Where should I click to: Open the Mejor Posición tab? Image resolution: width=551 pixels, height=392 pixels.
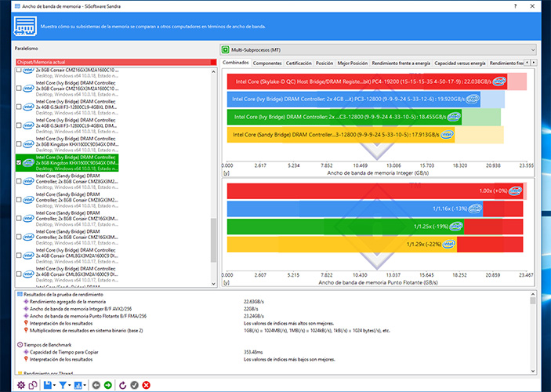click(353, 64)
